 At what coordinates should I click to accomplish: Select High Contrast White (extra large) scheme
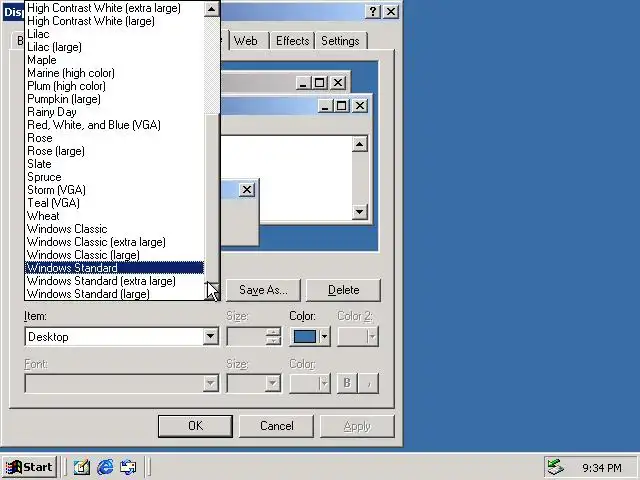click(114, 8)
